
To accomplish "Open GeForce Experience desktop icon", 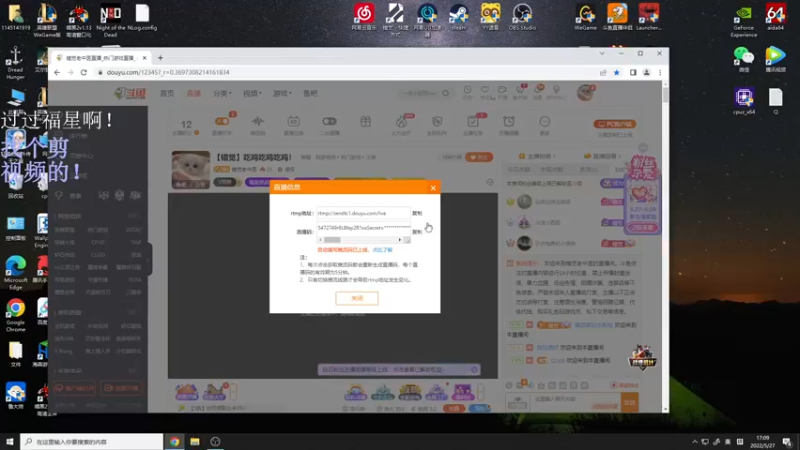I will (x=743, y=20).
